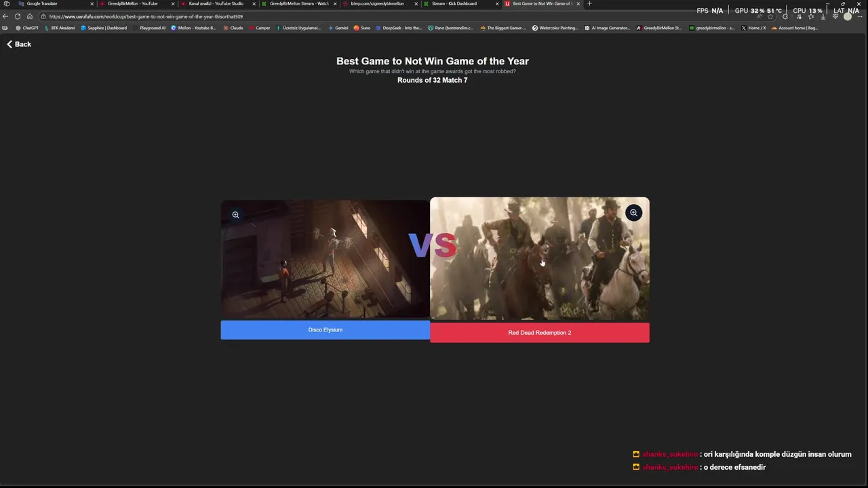Image resolution: width=868 pixels, height=488 pixels.
Task: Zoom into the Disco Elysium image
Action: 235,215
